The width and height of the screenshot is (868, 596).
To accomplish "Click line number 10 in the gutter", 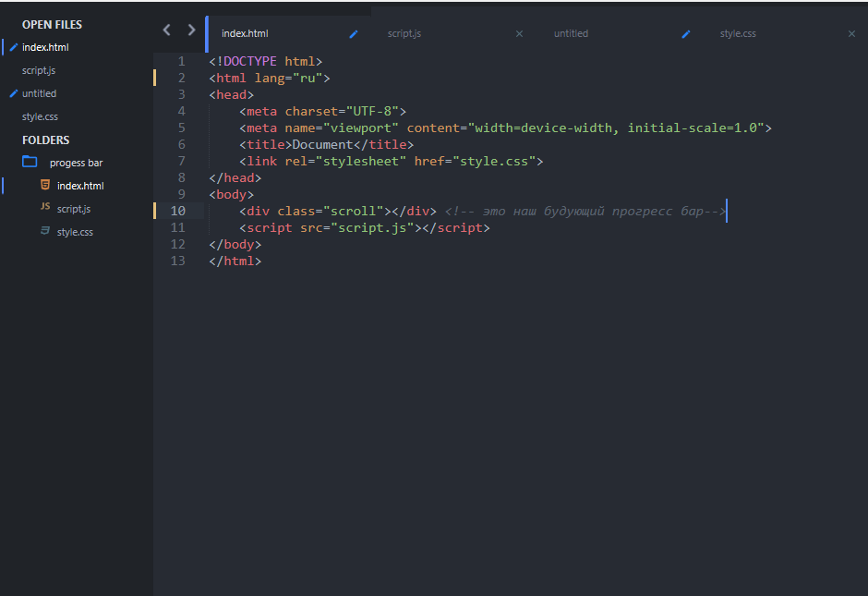I will coord(177,211).
